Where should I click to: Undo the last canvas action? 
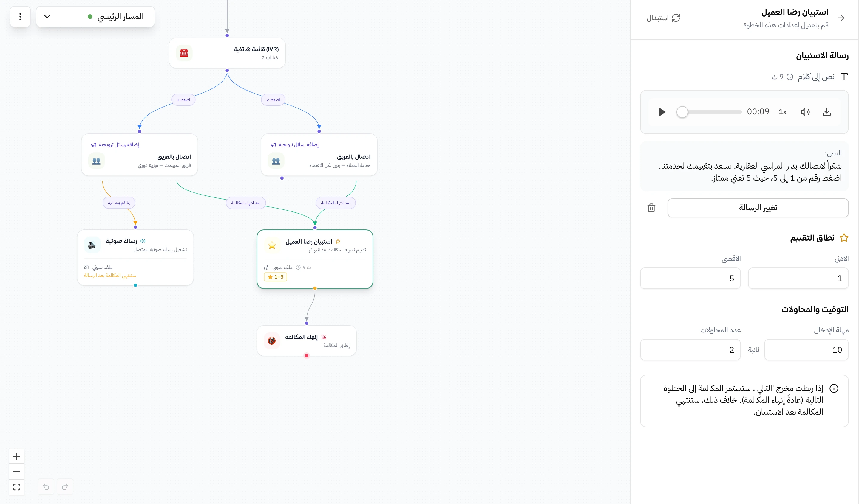click(x=46, y=487)
